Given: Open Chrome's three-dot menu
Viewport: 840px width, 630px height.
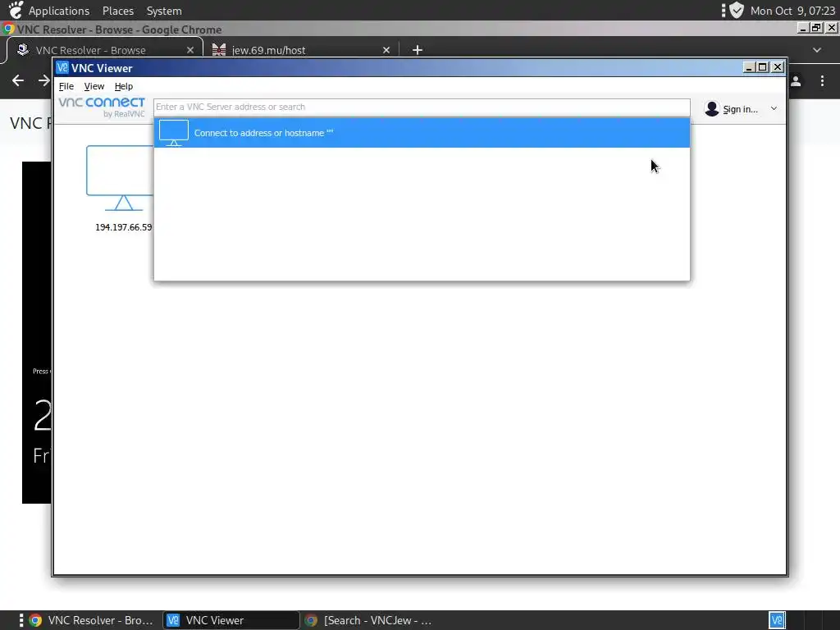Looking at the screenshot, I should click(x=822, y=81).
